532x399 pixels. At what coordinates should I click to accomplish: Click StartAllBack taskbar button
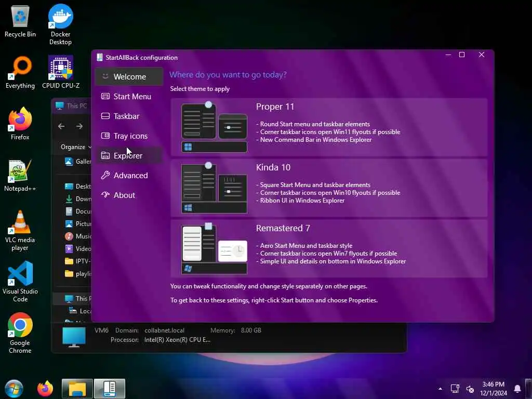(x=110, y=389)
